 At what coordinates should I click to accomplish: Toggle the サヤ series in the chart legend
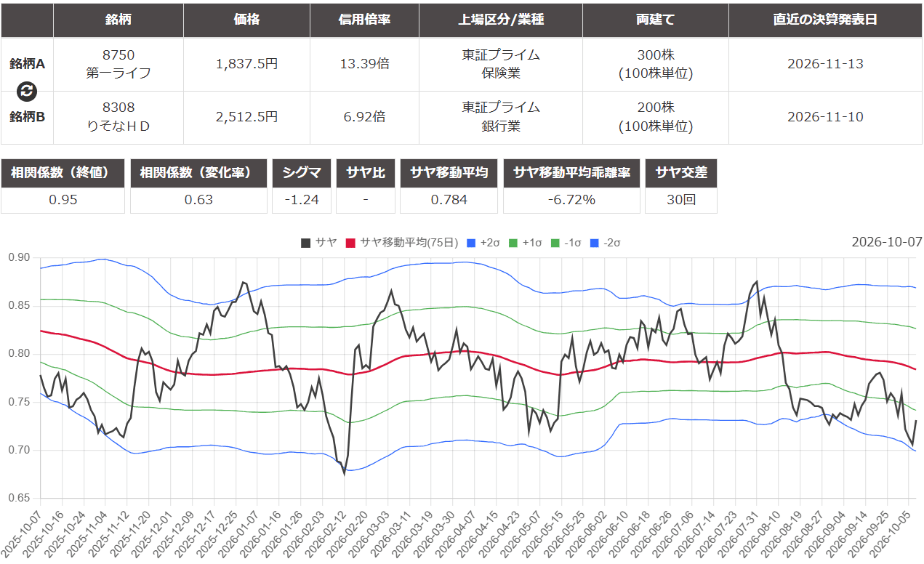(x=318, y=243)
